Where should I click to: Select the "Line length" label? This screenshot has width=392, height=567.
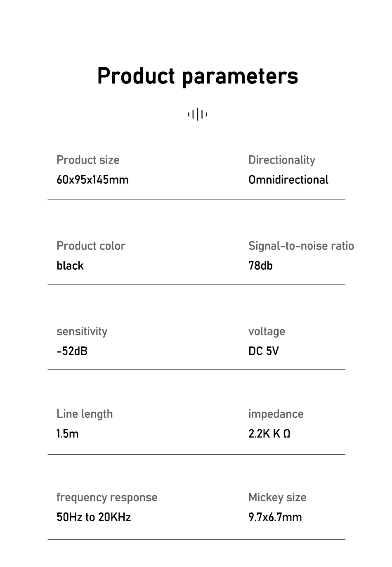pyautogui.click(x=85, y=414)
